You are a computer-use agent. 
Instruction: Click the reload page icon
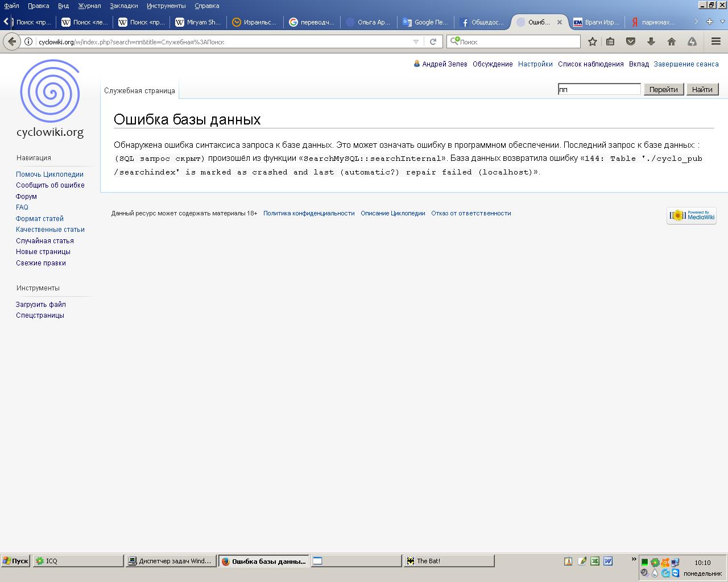[433, 41]
